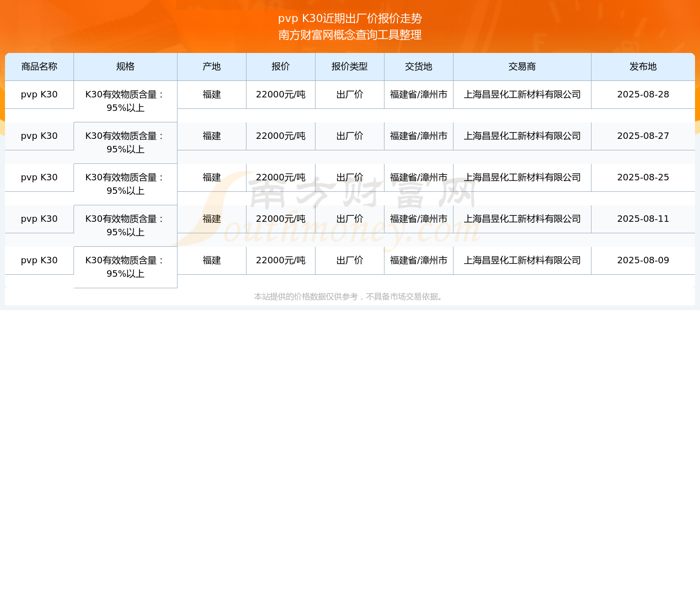Click the footer disclaimer text
The image size is (700, 602).
coord(349,297)
